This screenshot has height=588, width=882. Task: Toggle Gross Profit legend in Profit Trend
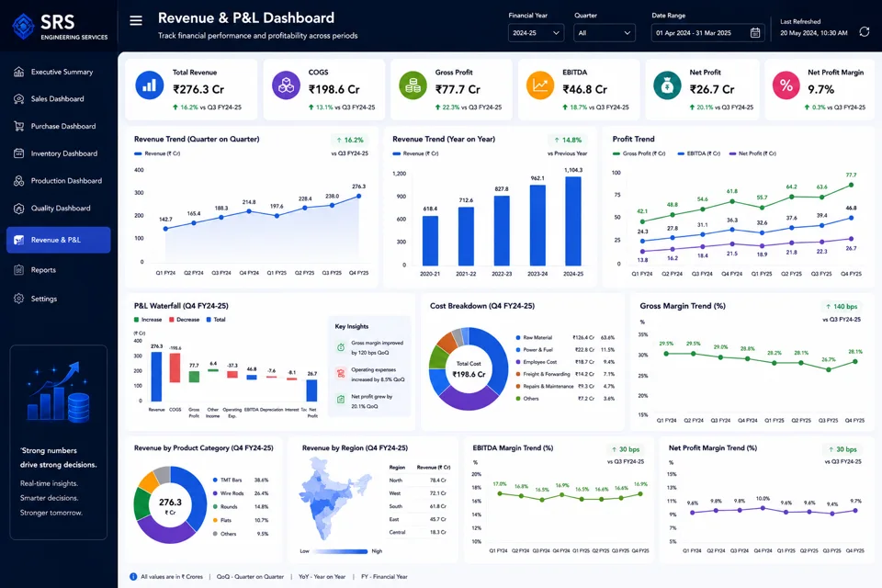639,153
